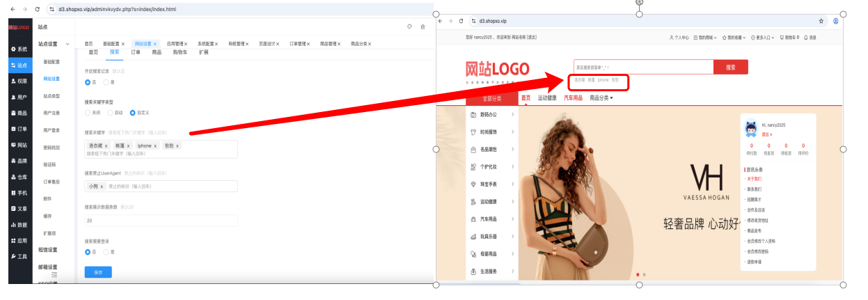Open 消息 notifications in storefront header
Image resolution: width=868 pixels, height=300 pixels.
pyautogui.click(x=810, y=37)
